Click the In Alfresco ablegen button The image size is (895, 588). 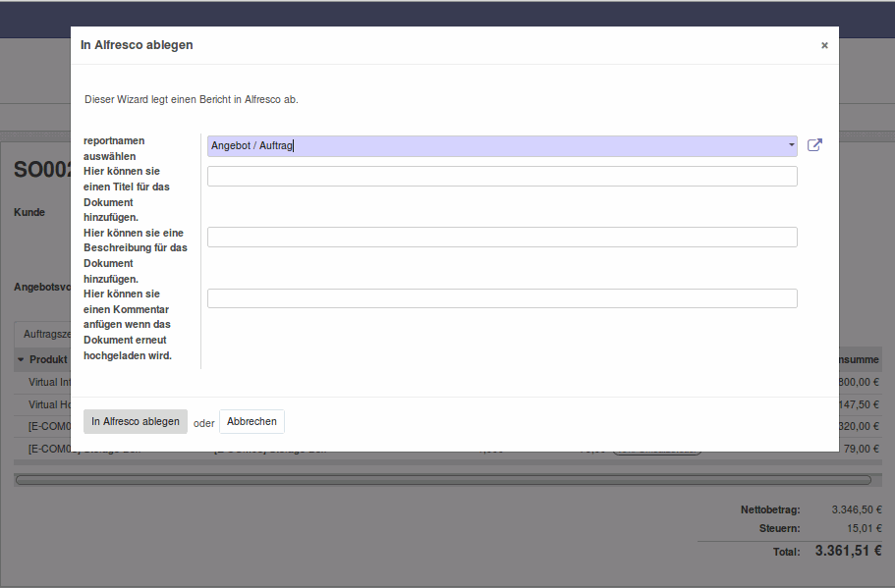[x=136, y=421]
